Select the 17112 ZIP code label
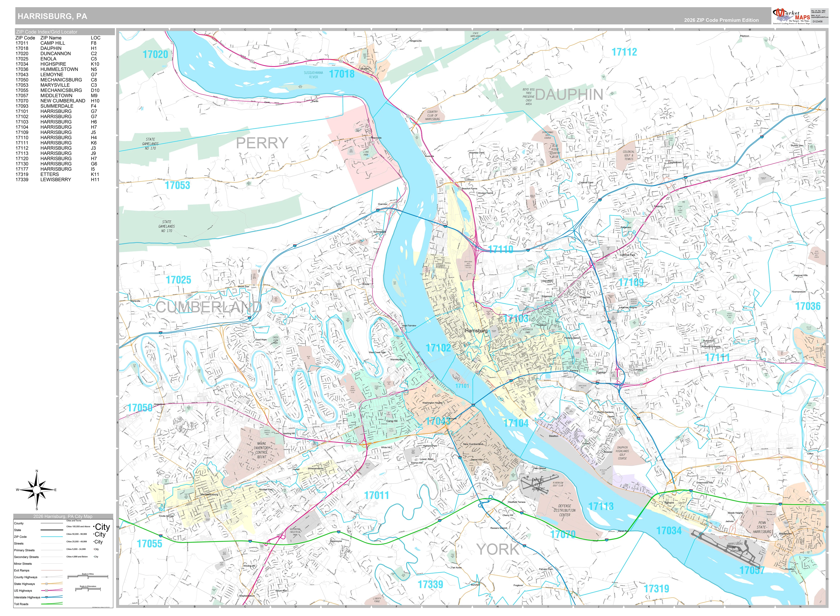 coord(624,52)
